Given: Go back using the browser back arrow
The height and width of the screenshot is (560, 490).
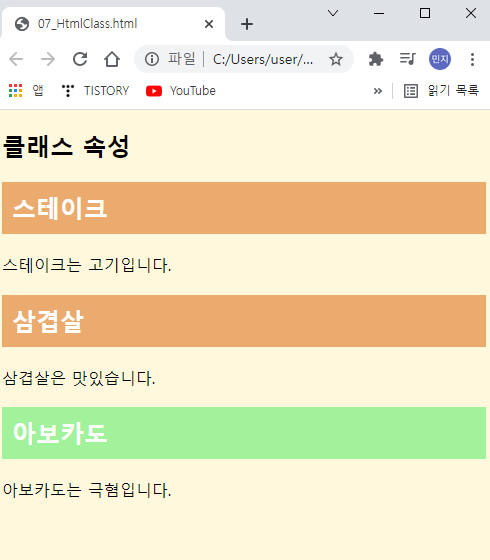Looking at the screenshot, I should point(16,59).
